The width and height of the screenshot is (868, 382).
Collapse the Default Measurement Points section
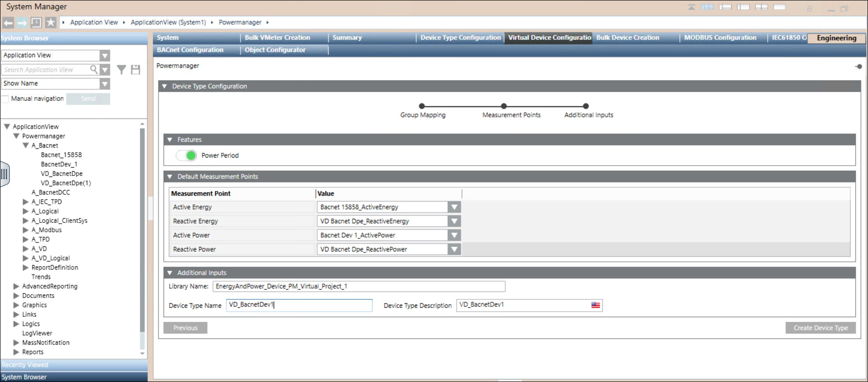point(170,177)
